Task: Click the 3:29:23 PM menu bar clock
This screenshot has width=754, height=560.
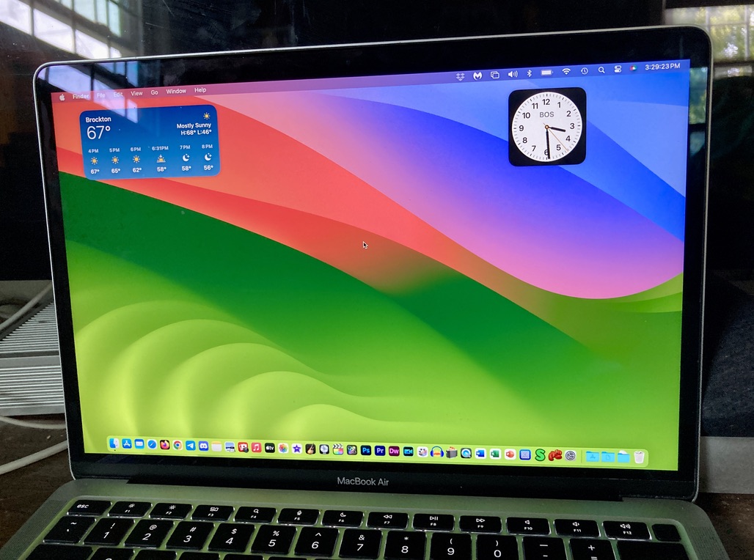Action: coord(662,66)
